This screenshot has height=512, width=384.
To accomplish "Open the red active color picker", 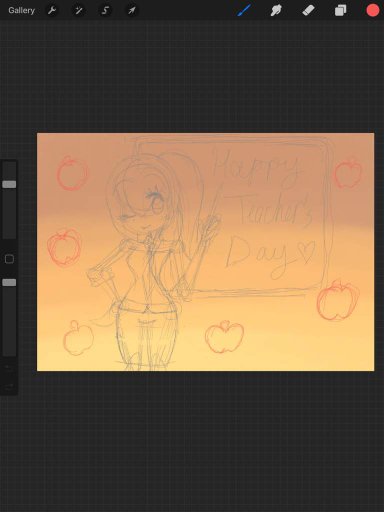I will click(x=373, y=10).
